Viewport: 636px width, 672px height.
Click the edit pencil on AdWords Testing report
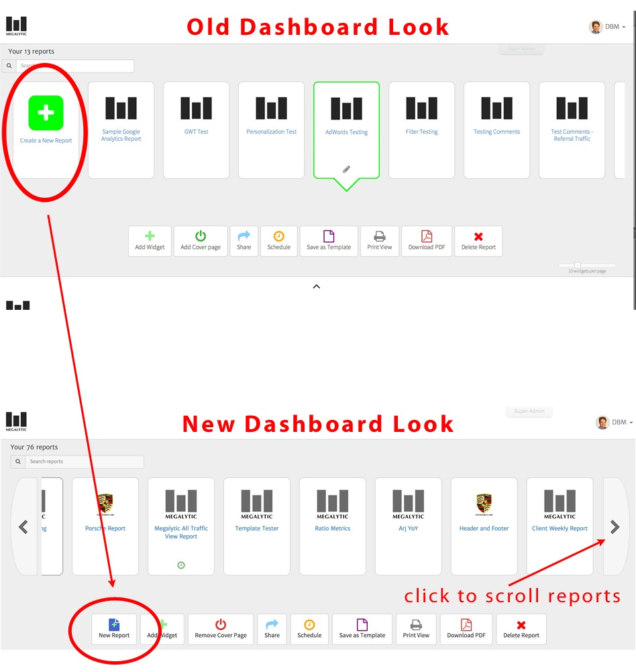coord(347,169)
